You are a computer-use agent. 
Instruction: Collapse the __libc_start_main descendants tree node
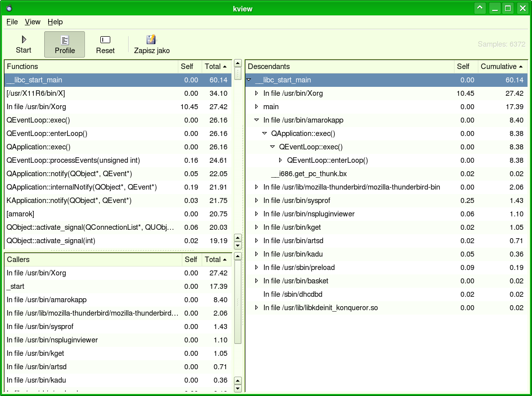pyautogui.click(x=249, y=80)
